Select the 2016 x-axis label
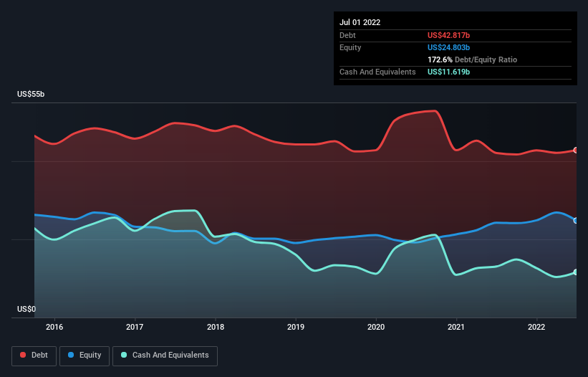588x377 pixels. [x=54, y=327]
